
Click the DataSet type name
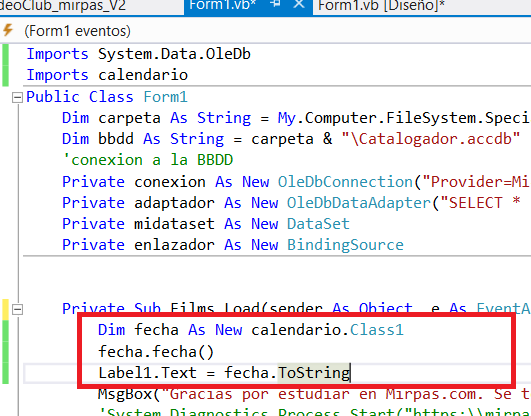318,224
